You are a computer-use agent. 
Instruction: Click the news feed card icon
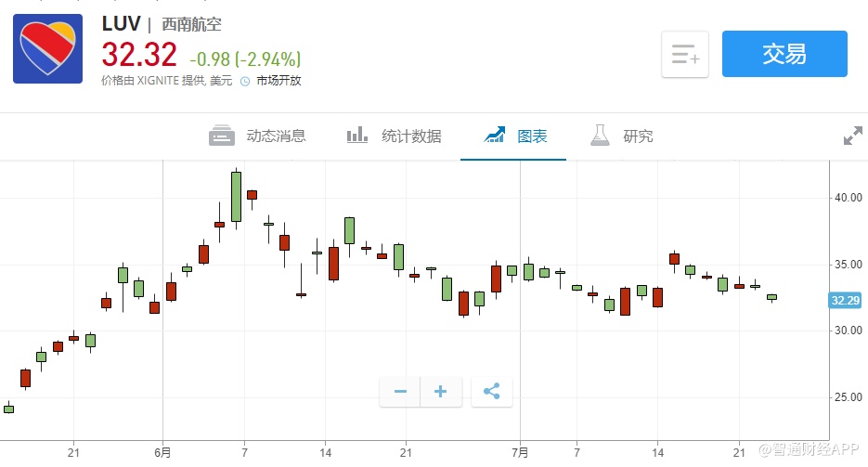point(222,136)
